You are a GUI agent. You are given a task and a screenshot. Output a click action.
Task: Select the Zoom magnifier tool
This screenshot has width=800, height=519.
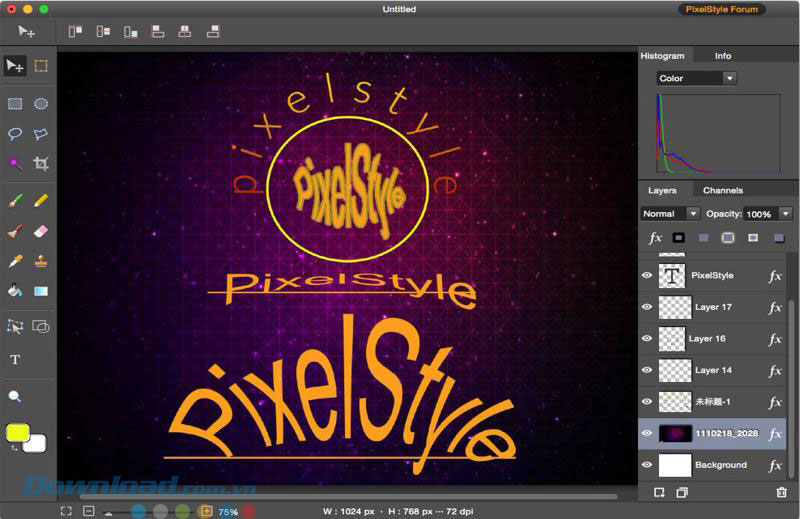pyautogui.click(x=15, y=396)
